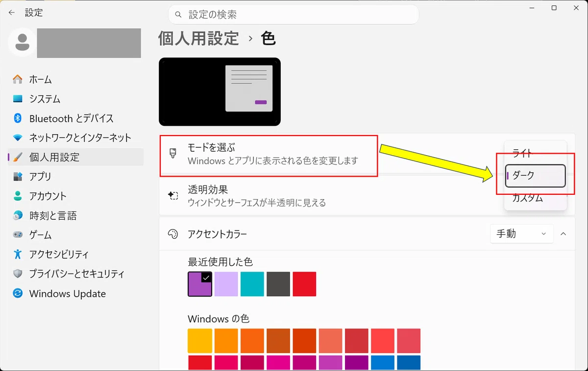The width and height of the screenshot is (588, 371).
Task: Click the back arrow beside 設定 title
Action: pyautogui.click(x=12, y=13)
